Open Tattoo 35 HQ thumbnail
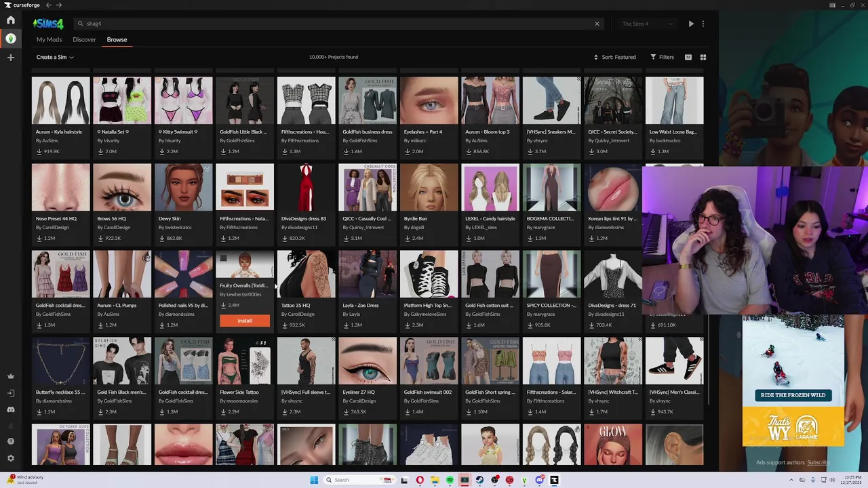This screenshot has height=488, width=868. (306, 274)
